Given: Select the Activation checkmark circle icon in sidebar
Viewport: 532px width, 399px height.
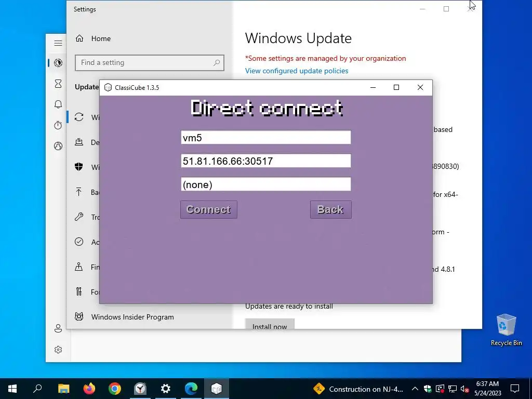Looking at the screenshot, I should pyautogui.click(x=79, y=242).
